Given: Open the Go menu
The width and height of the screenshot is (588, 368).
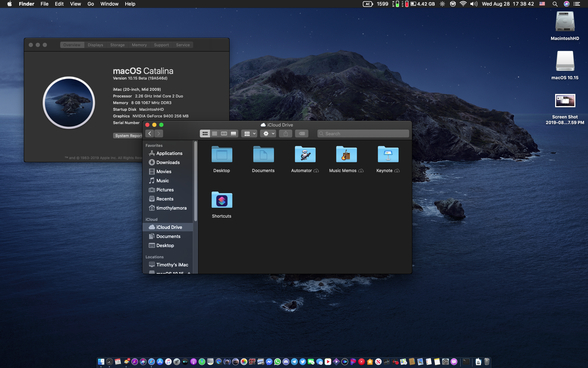Looking at the screenshot, I should click(x=91, y=4).
